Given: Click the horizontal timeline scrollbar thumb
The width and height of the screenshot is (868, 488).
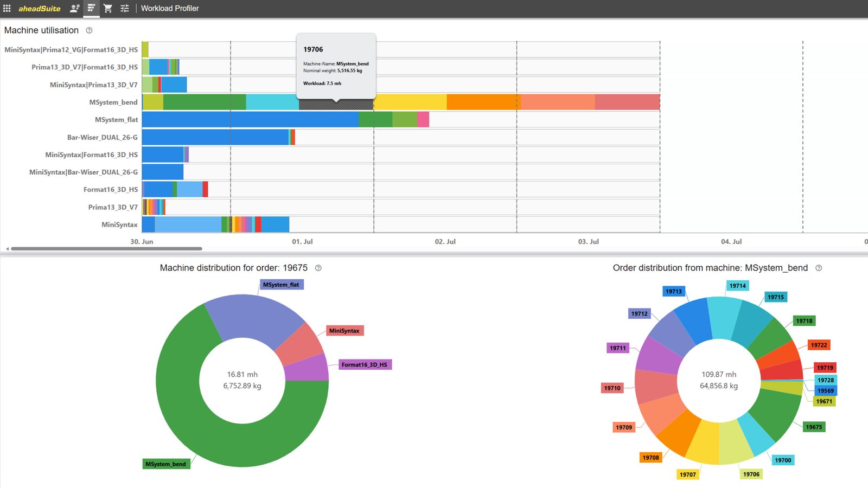Looking at the screenshot, I should tap(106, 249).
